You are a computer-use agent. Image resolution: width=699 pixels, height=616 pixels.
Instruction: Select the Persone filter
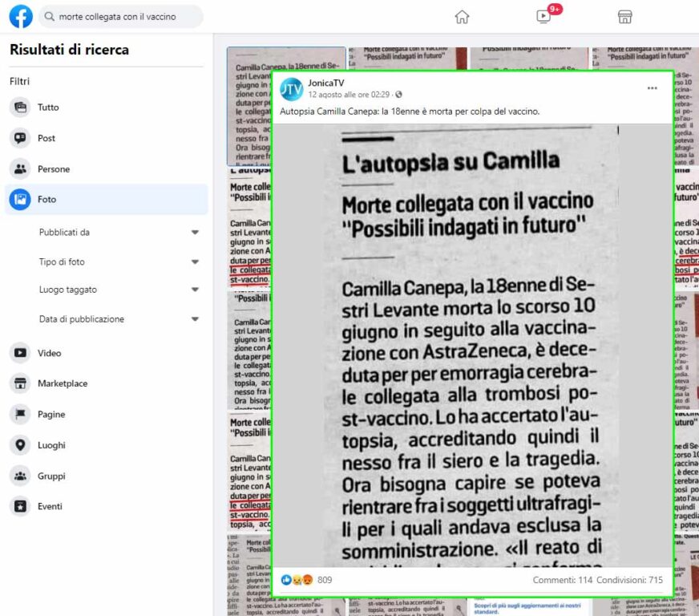point(106,169)
